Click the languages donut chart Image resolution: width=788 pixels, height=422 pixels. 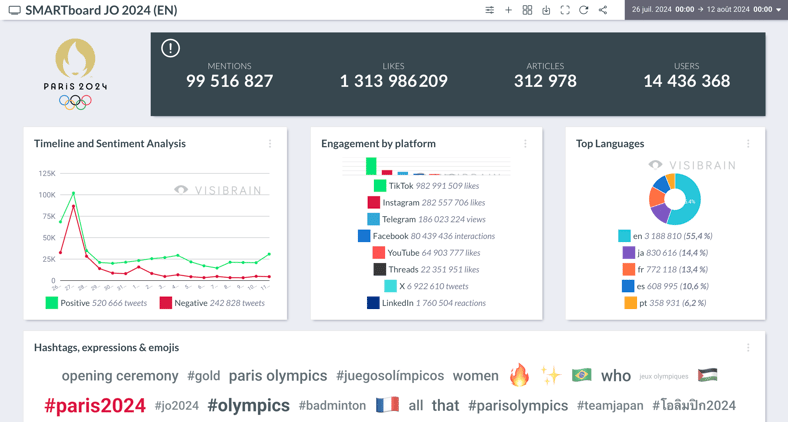(674, 199)
